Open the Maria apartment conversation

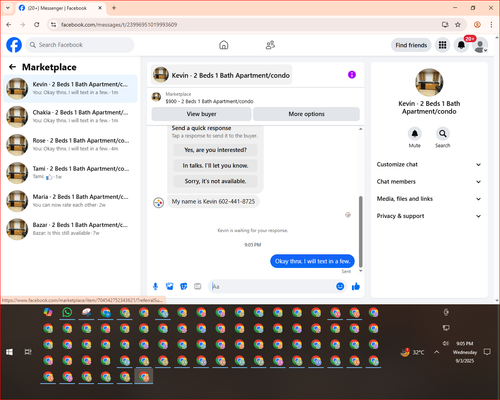(70, 201)
